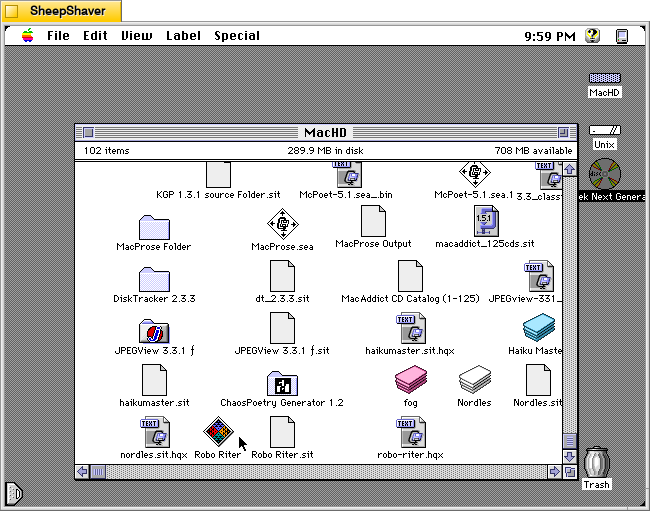Open the Apple menu
The width and height of the screenshot is (650, 511).
tap(28, 36)
